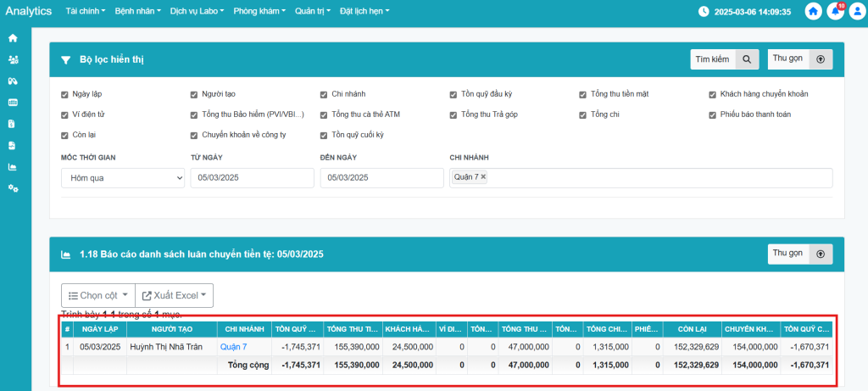868x391 pixels.
Task: Uncheck the Ngày lập checkbox
Action: (x=64, y=94)
